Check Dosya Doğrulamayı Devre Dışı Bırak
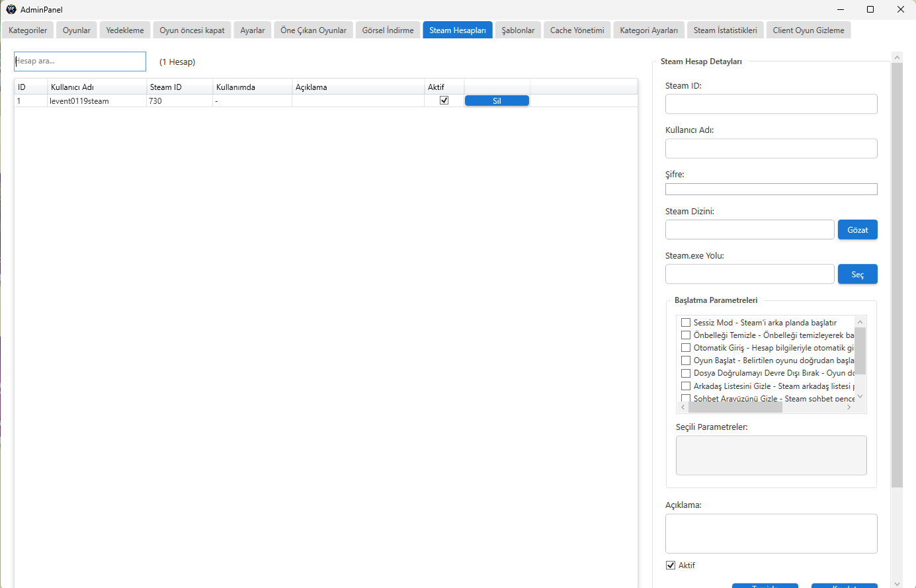Screen dimensions: 916x588 point(686,373)
